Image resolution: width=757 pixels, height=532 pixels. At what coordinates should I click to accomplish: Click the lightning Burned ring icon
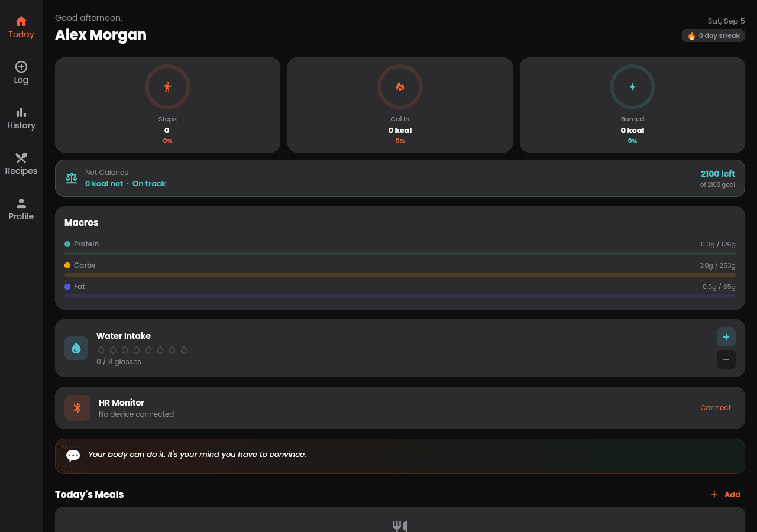[x=632, y=87]
